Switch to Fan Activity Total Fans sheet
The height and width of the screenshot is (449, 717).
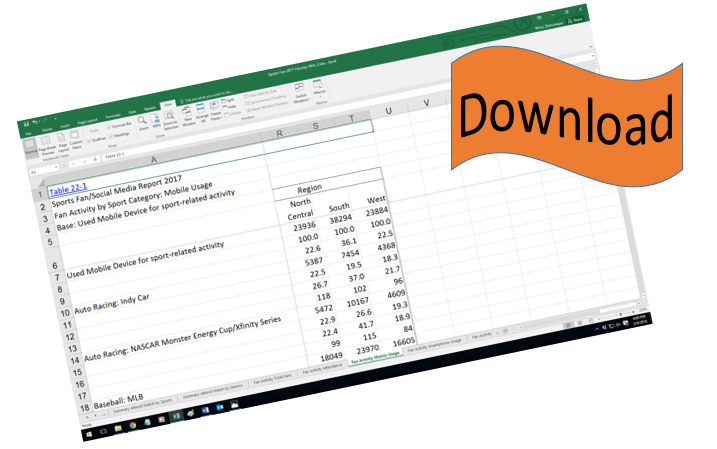pos(272,379)
